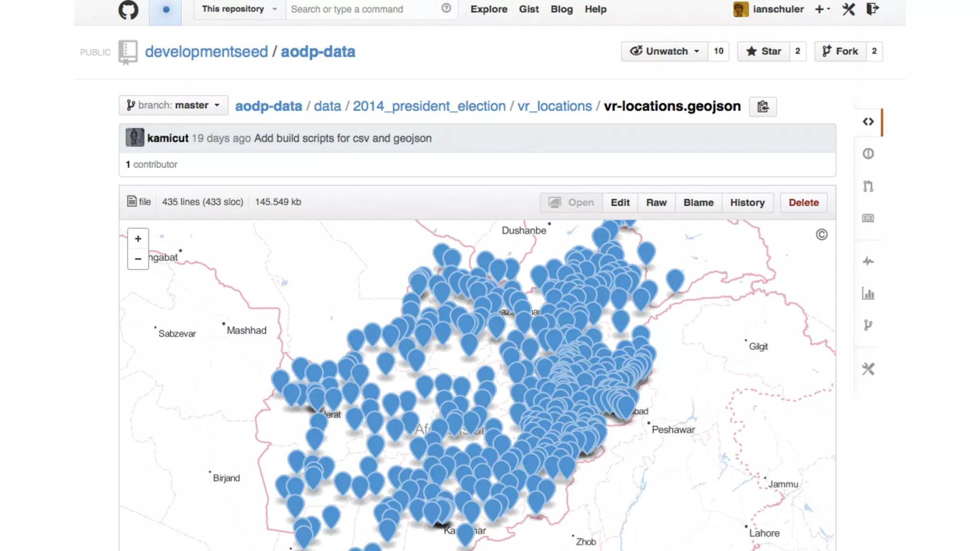This screenshot has height=551, width=980.
Task: Open the branch master selector
Action: click(173, 105)
